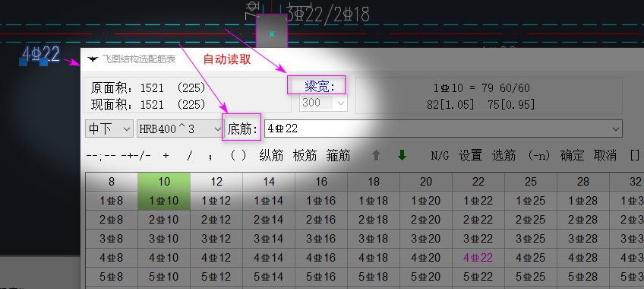Click the 梁宽 label
This screenshot has height=289, width=644.
(x=320, y=87)
